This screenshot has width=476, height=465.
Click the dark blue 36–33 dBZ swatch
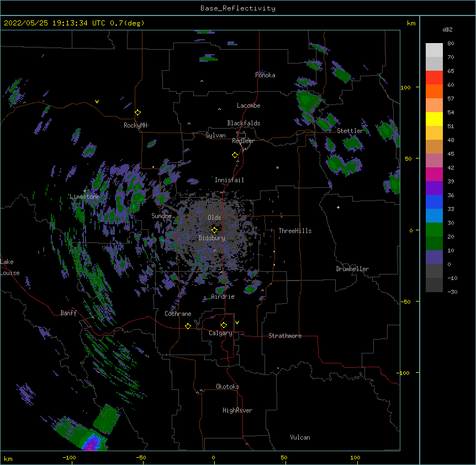[x=434, y=202]
